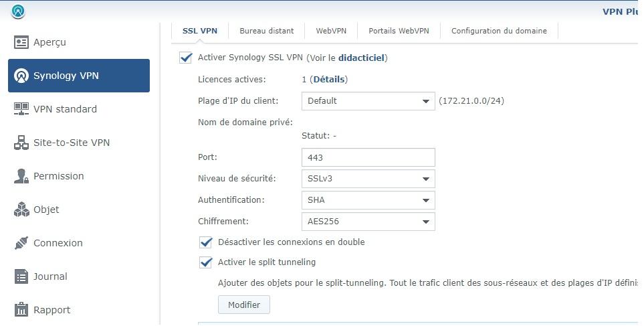Click the VPN standard network icon
644x326 pixels.
click(21, 109)
